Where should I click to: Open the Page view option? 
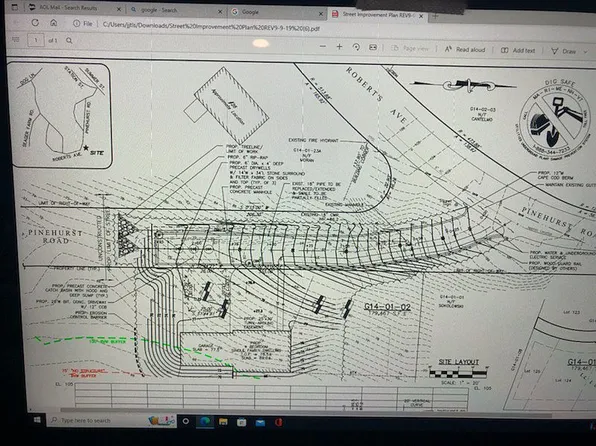(x=410, y=48)
